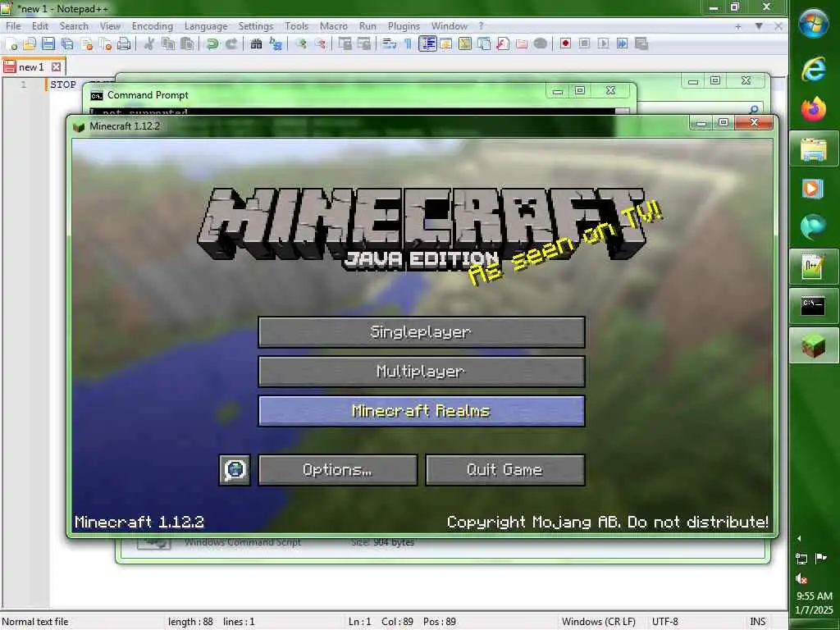840x630 pixels.
Task: Open the Encoding menu
Action: click(x=152, y=25)
